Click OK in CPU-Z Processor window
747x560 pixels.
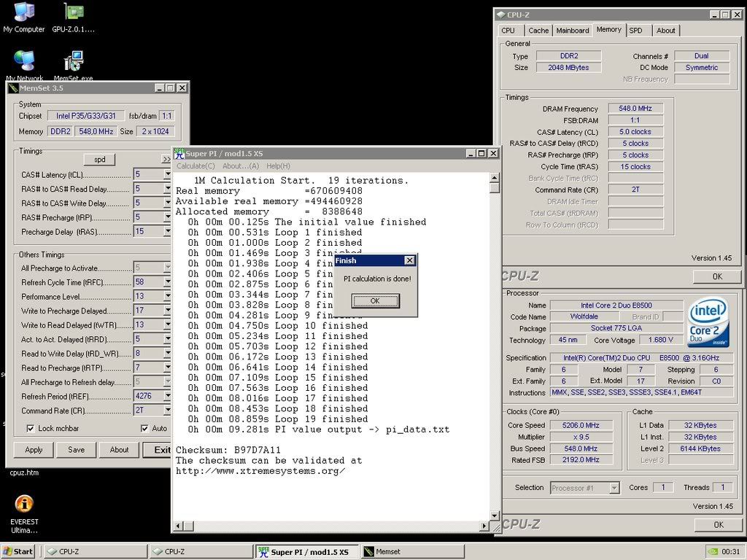(x=719, y=524)
